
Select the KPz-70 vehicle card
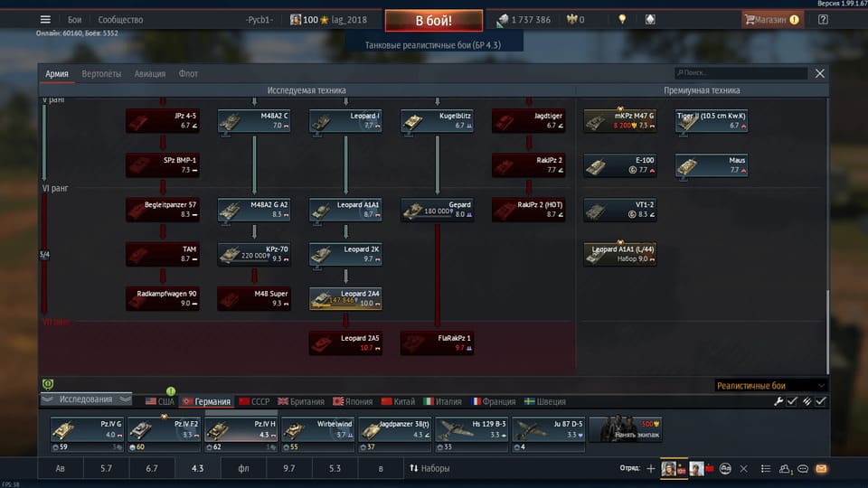pos(254,254)
